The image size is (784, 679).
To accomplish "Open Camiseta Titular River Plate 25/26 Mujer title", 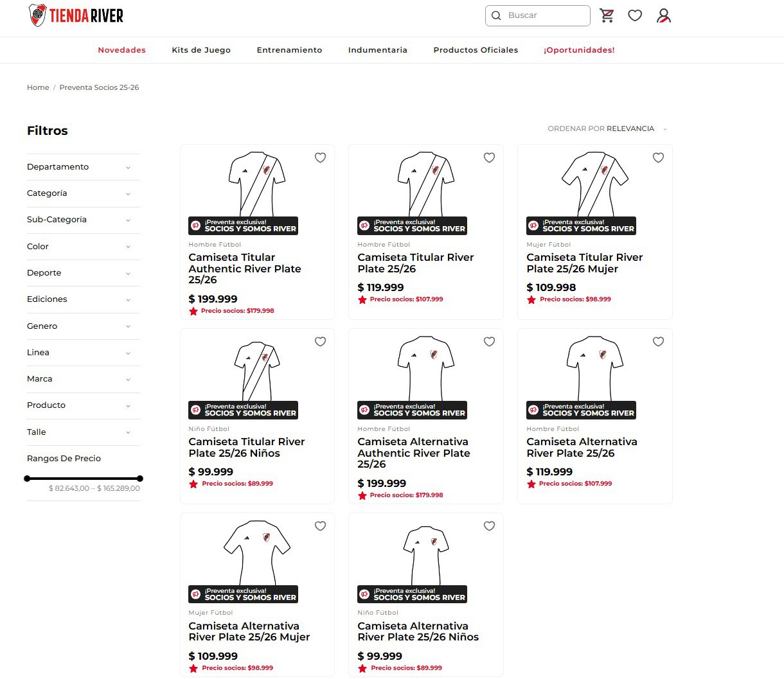I will coord(585,263).
